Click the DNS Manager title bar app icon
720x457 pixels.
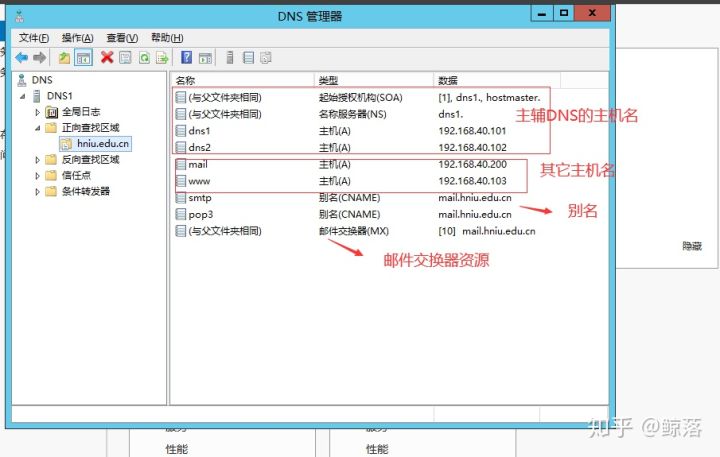pyautogui.click(x=19, y=17)
